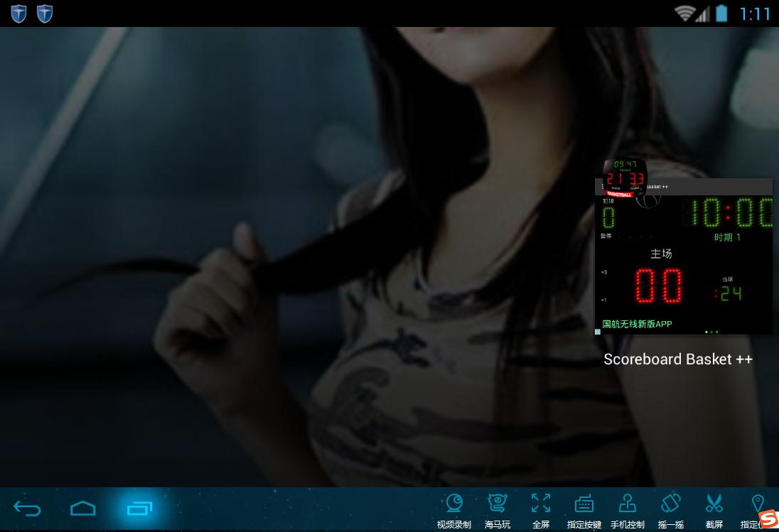Image resolution: width=779 pixels, height=532 pixels.
Task: Tap the Scoreboard Basket ++ app icon
Action: pyautogui.click(x=625, y=178)
